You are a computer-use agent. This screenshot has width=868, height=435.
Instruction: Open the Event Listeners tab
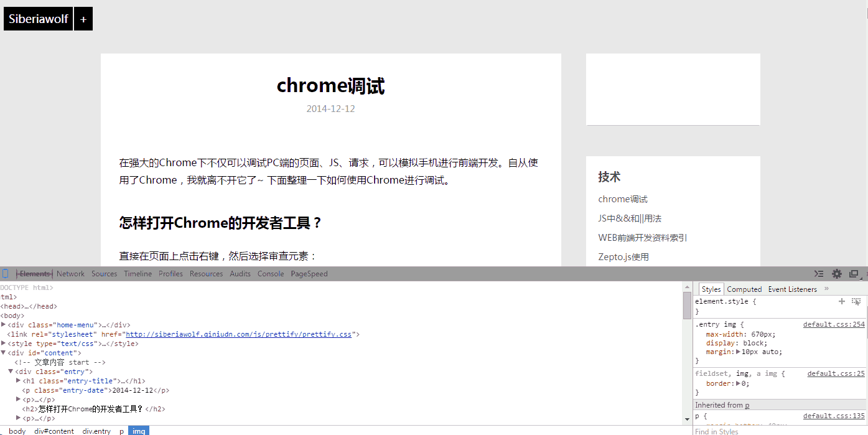[x=793, y=289]
